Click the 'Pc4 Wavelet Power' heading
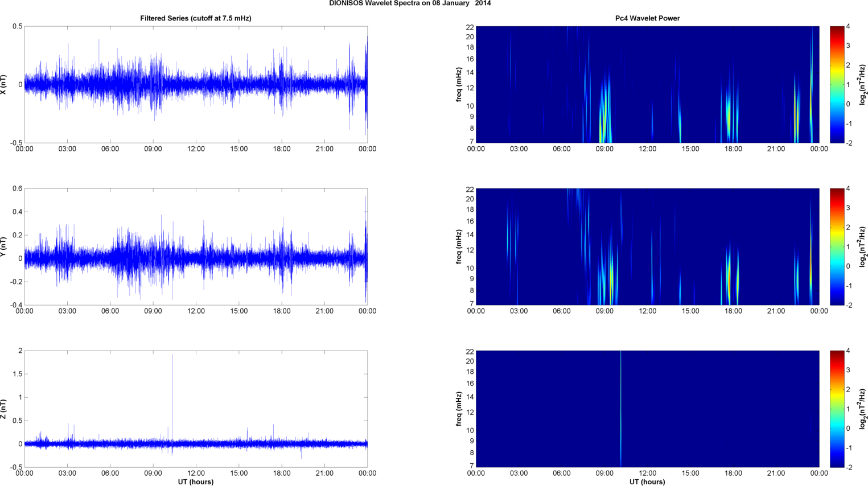Screen dimensions: 868x486 [647, 18]
